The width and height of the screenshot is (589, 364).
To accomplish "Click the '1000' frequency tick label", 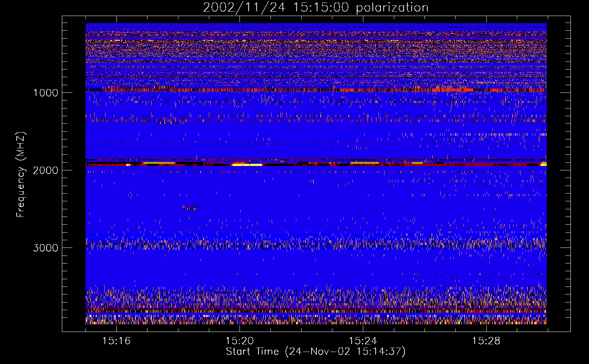I will pyautogui.click(x=46, y=93).
